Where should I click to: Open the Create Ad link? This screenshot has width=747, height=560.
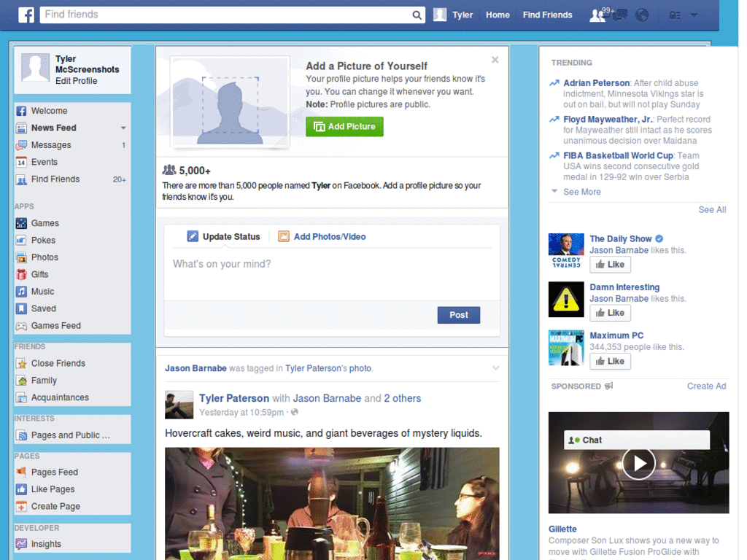[x=706, y=386]
